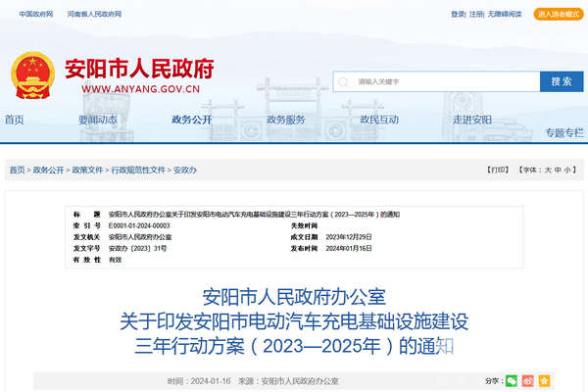Screen dimensions: 588x392
Task: Enable elderly-friendly mode (进入适老模式)
Action: pyautogui.click(x=558, y=14)
